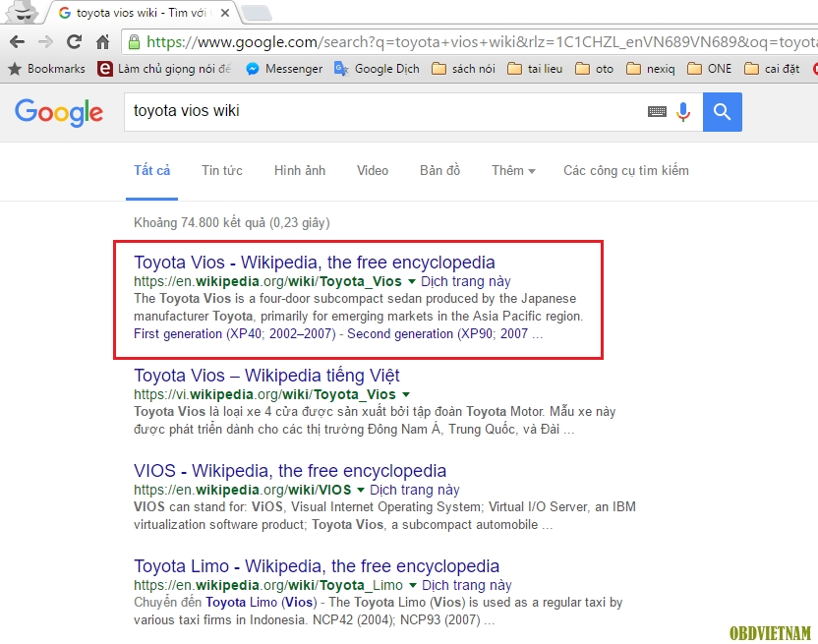
Task: Open the Bookmarks star shortcut
Action: point(46,69)
